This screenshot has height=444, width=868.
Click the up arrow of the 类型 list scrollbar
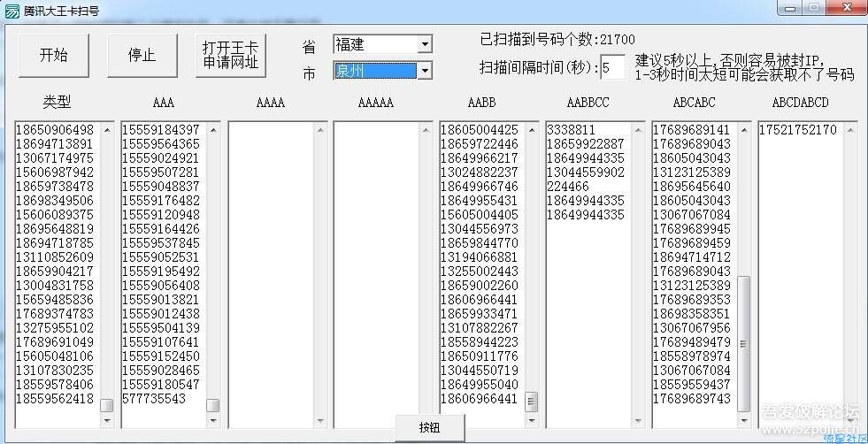[x=107, y=130]
